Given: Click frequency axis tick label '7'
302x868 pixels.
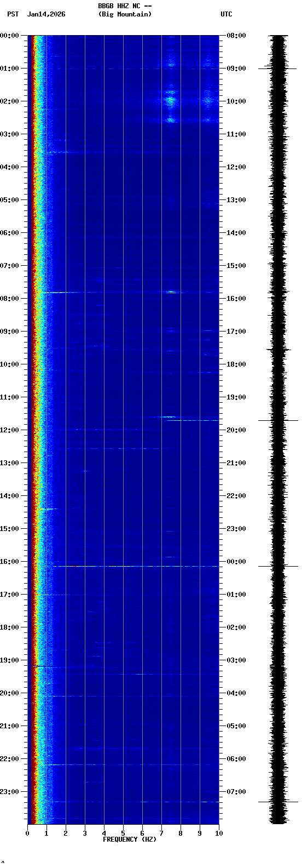Looking at the screenshot, I should pos(161,833).
